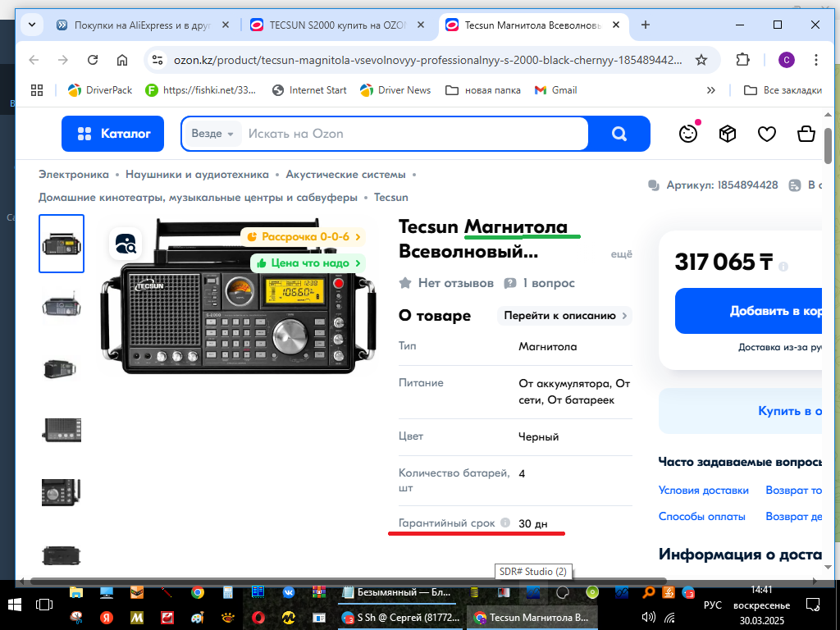Click the guarantee term info icon
Screen dimensions: 840x630
[x=505, y=523]
